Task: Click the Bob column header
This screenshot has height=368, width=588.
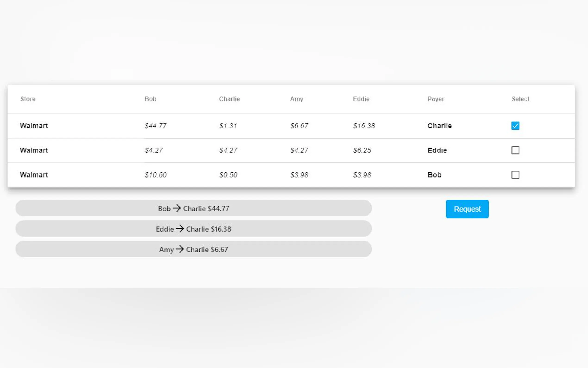Action: [150, 99]
